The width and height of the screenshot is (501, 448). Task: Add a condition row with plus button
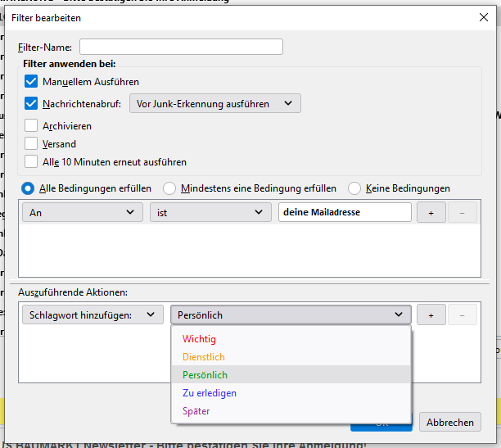[x=431, y=212]
